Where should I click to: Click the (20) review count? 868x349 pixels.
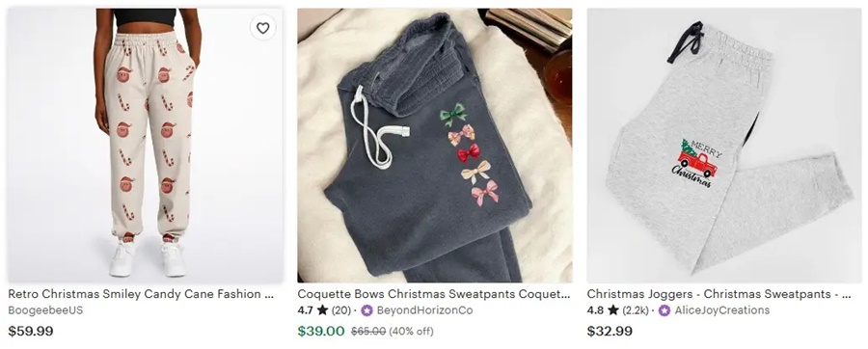pos(341,310)
